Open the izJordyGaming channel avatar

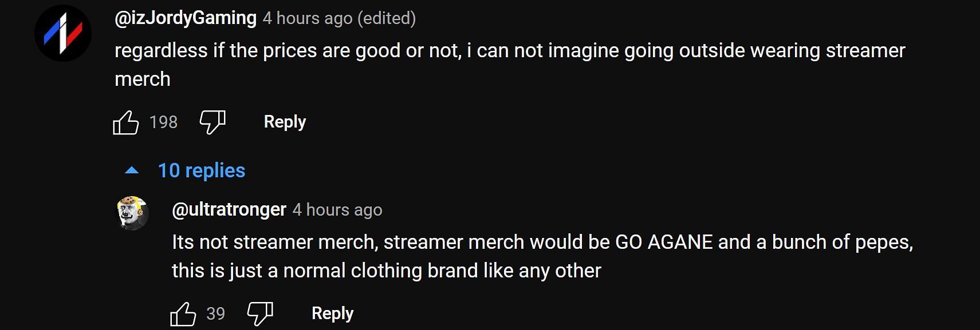click(x=63, y=33)
